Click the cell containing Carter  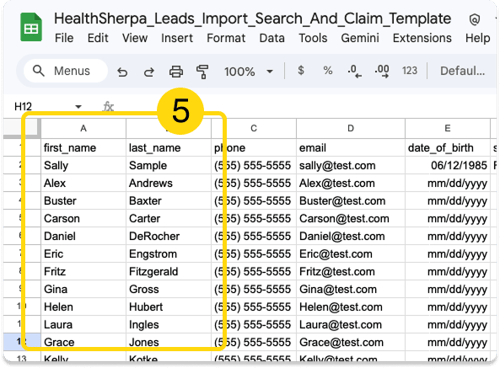169,218
